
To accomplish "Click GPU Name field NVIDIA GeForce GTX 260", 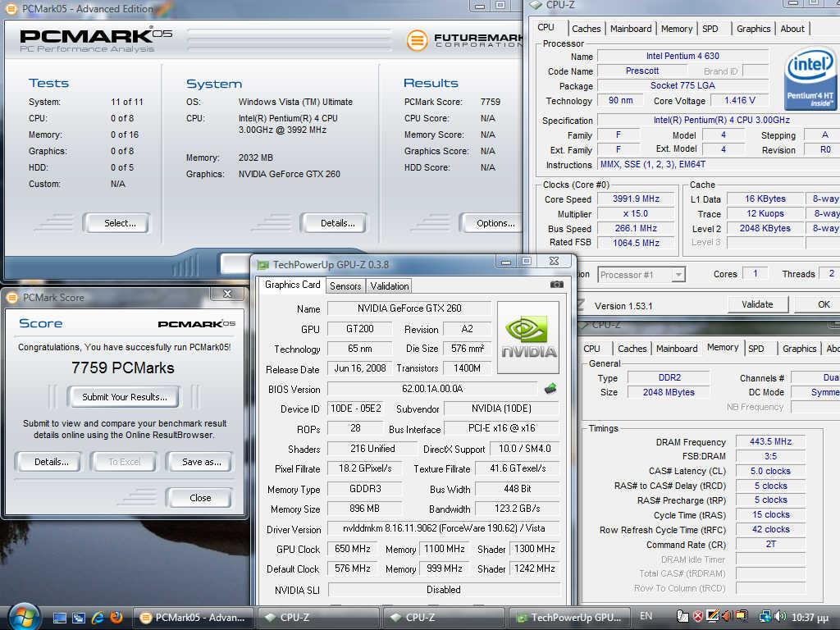I will (409, 308).
